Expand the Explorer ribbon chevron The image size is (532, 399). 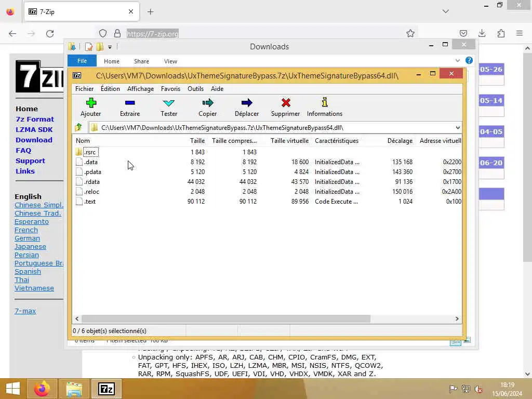click(457, 61)
